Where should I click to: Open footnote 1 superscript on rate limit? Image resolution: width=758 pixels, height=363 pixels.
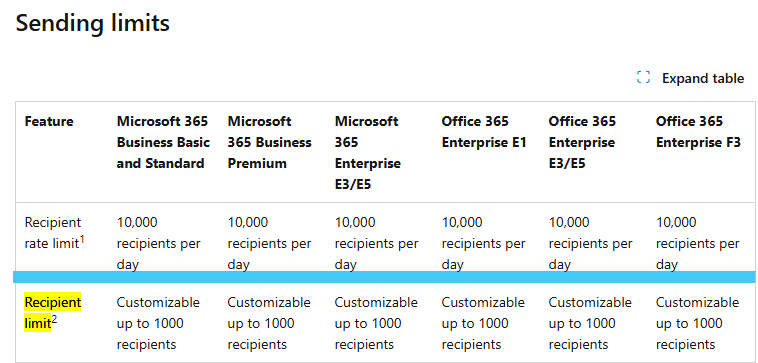pyautogui.click(x=82, y=238)
